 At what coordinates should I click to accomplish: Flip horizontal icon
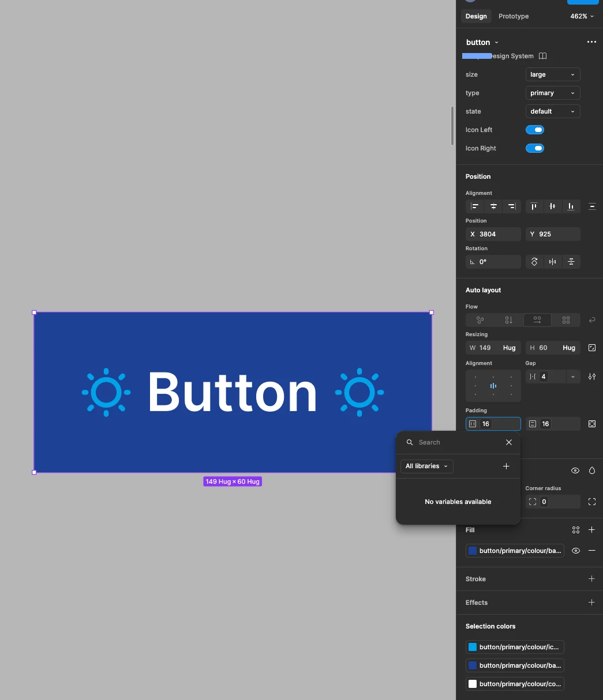(x=553, y=262)
